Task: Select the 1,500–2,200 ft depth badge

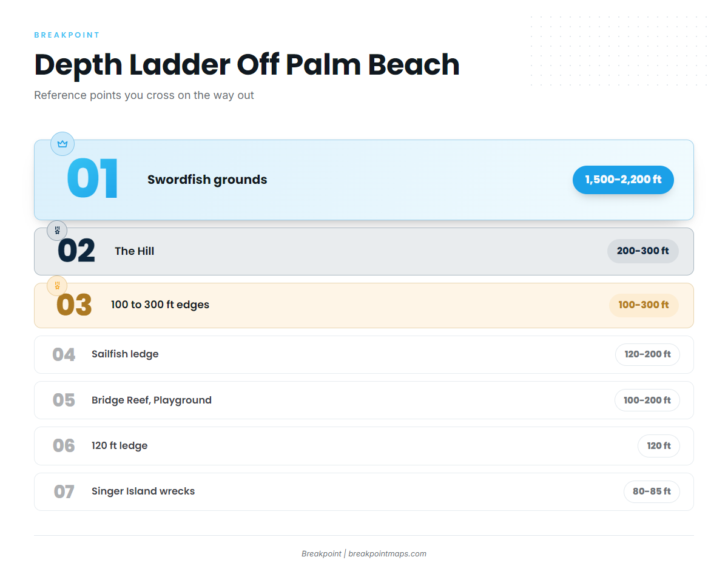Action: point(623,180)
